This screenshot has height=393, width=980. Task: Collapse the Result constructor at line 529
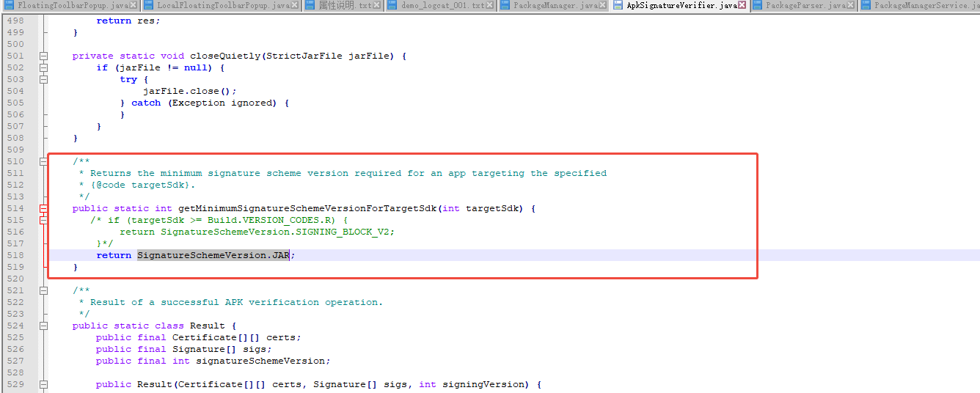coord(43,384)
